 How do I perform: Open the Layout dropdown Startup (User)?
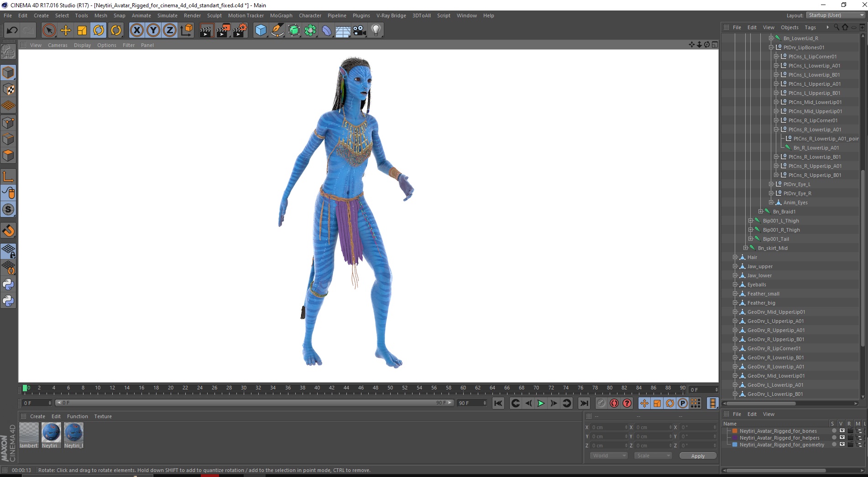pos(836,15)
